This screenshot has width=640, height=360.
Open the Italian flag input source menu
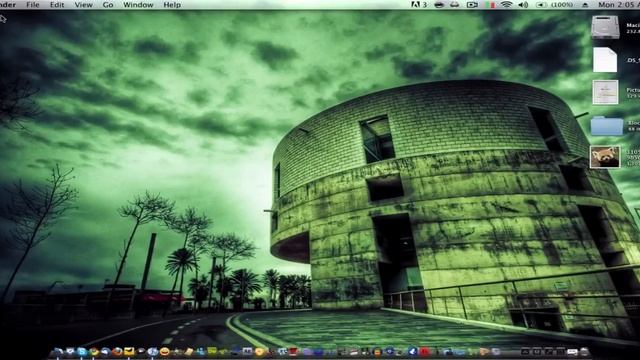pyautogui.click(x=490, y=5)
